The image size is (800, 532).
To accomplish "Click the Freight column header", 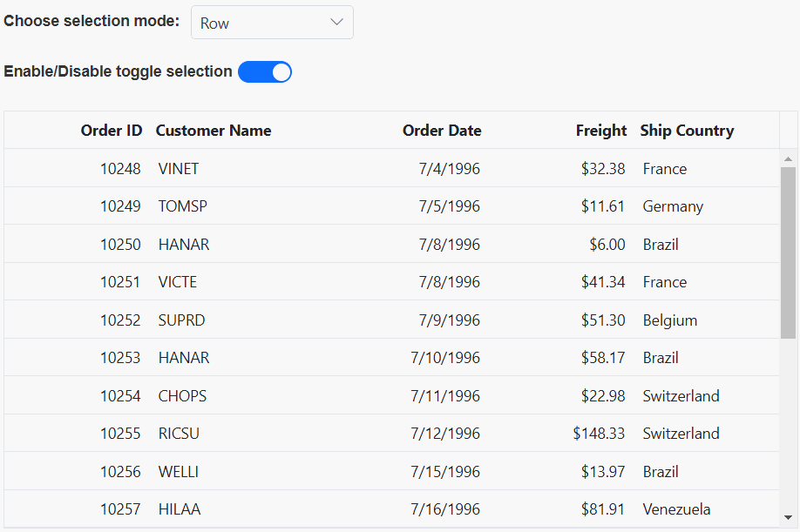I will point(601,131).
